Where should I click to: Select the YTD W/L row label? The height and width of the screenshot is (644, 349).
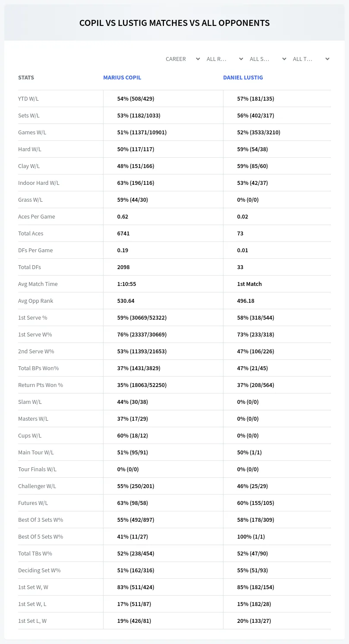coord(28,98)
